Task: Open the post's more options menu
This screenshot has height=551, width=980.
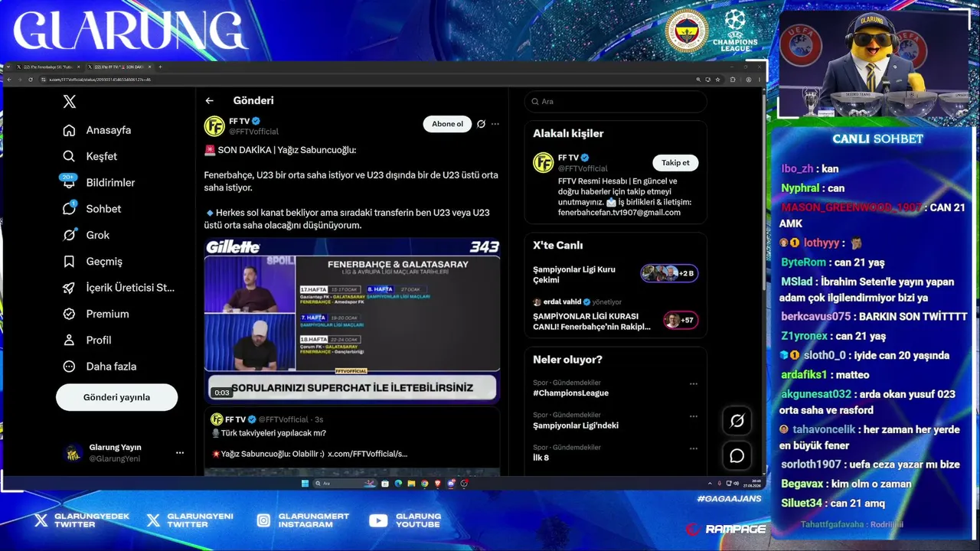Action: (x=495, y=124)
